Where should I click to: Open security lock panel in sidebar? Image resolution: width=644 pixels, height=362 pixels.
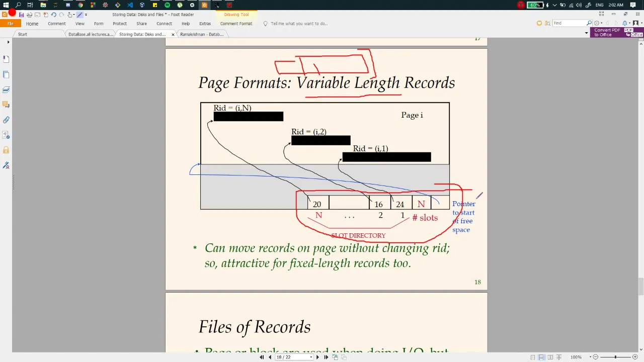click(6, 150)
